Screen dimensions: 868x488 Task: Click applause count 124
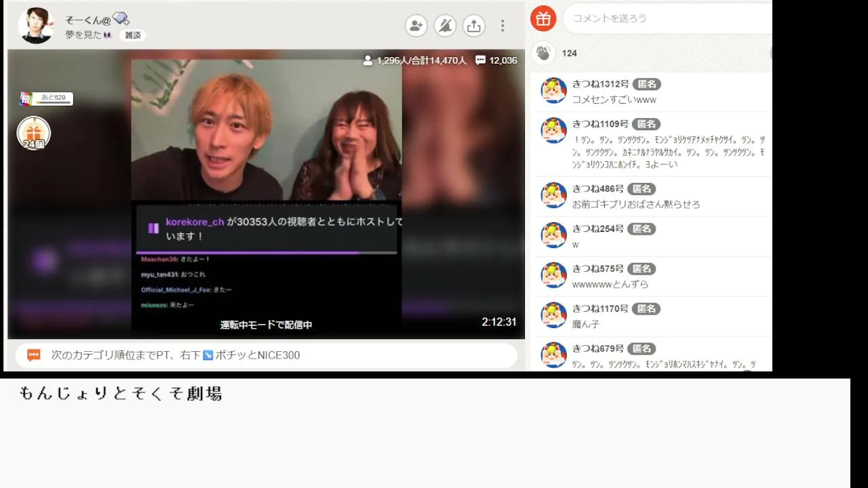pos(570,54)
